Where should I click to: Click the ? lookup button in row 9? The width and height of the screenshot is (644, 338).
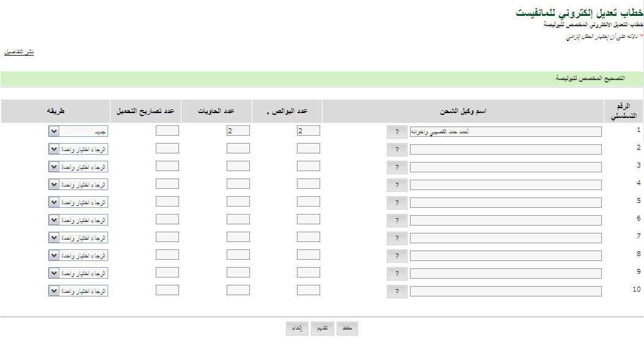point(397,273)
